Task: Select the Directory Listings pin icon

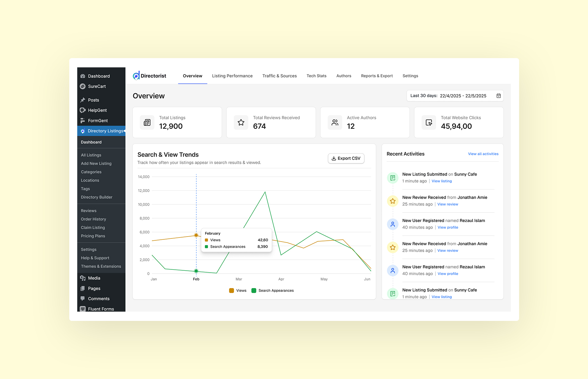Action: (x=83, y=131)
